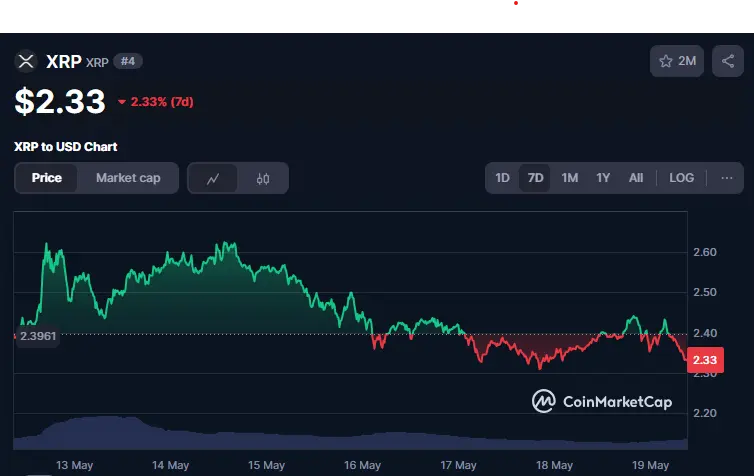754x476 pixels.
Task: Click the 16 May date label
Action: (x=362, y=465)
